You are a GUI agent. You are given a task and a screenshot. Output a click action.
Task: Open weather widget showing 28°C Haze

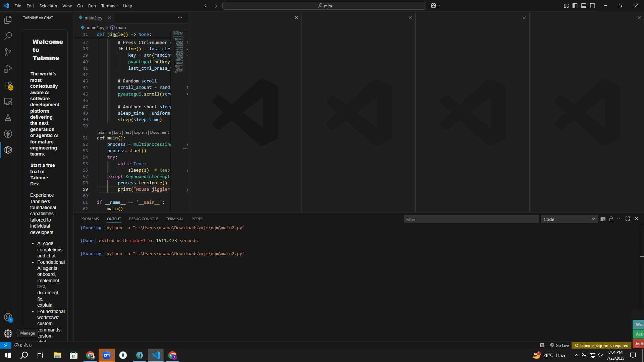point(550,355)
